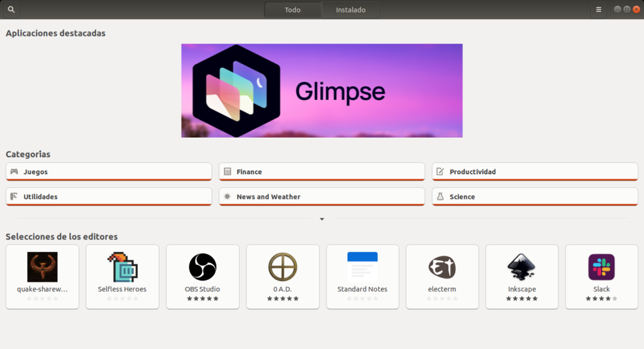The width and height of the screenshot is (644, 349).
Task: Open the News and Weather category
Action: coord(321,197)
